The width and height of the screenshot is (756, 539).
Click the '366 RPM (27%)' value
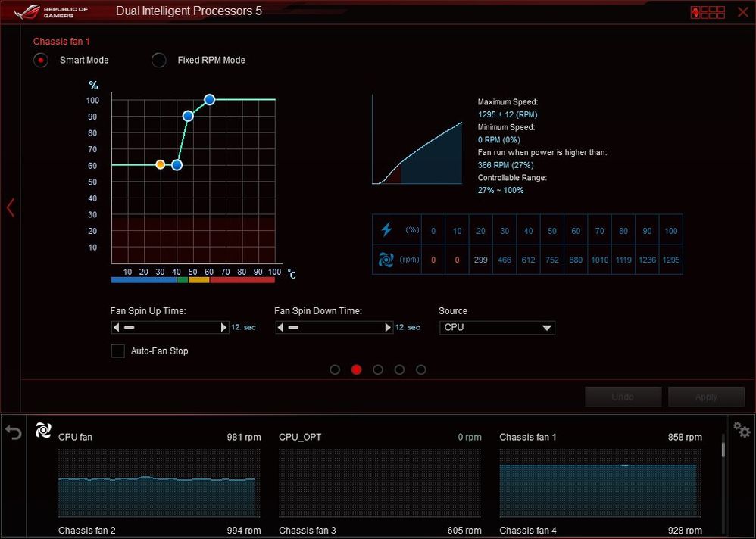coord(505,165)
